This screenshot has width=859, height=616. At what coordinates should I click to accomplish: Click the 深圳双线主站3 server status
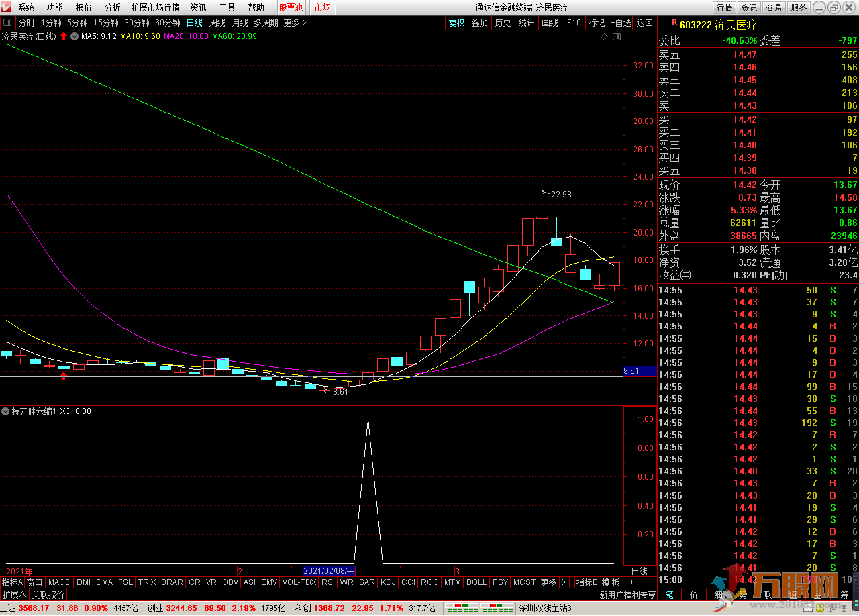[545, 608]
